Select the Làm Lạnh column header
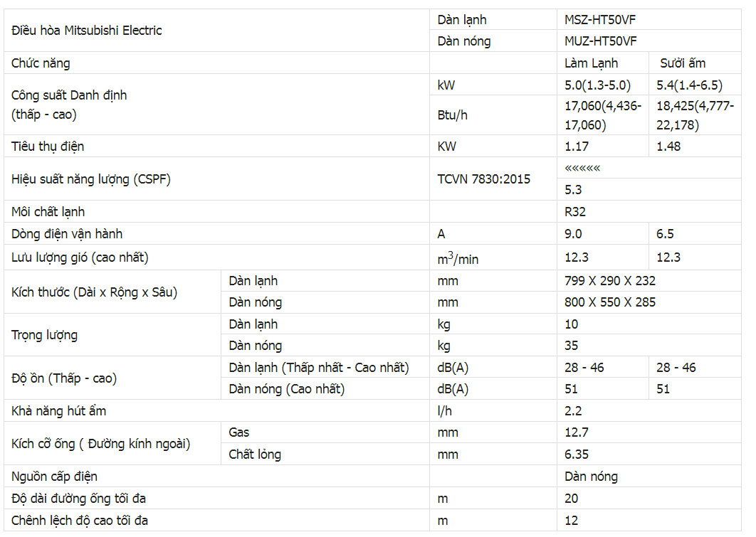The image size is (756, 537). (591, 63)
